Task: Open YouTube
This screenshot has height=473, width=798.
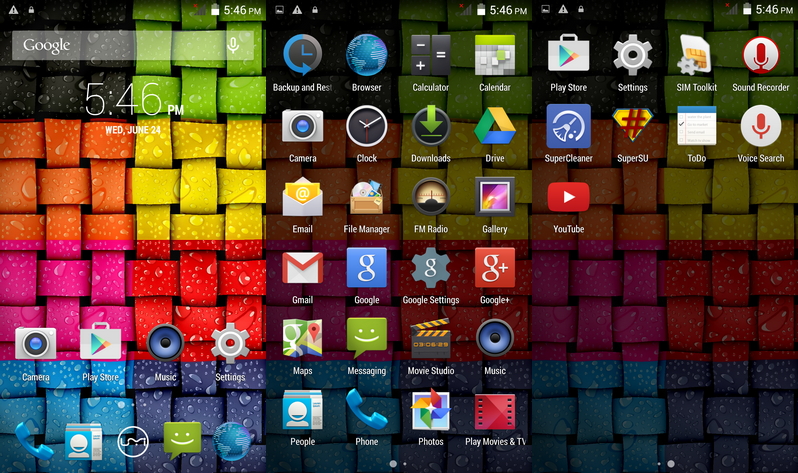Action: 568,197
